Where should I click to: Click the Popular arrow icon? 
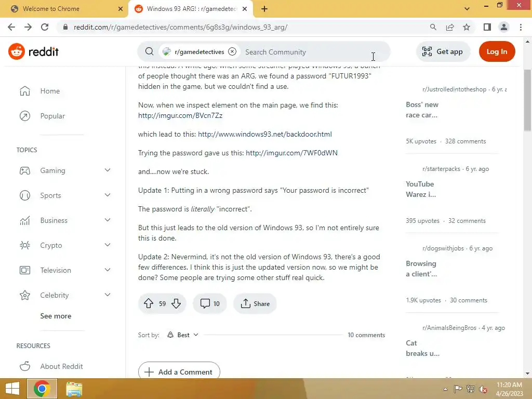(x=25, y=116)
